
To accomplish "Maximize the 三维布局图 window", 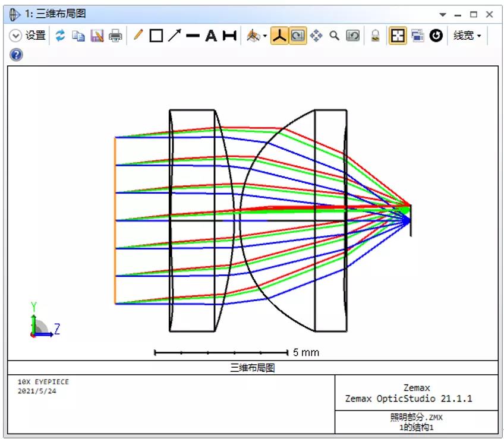I will (x=474, y=14).
